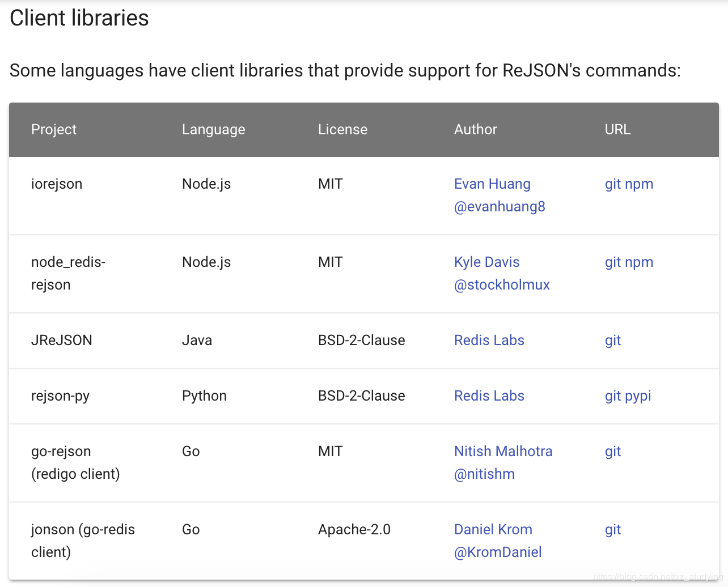Screen dimensions: 728x587
Task: Open Evan Huang author link
Action: click(x=492, y=184)
